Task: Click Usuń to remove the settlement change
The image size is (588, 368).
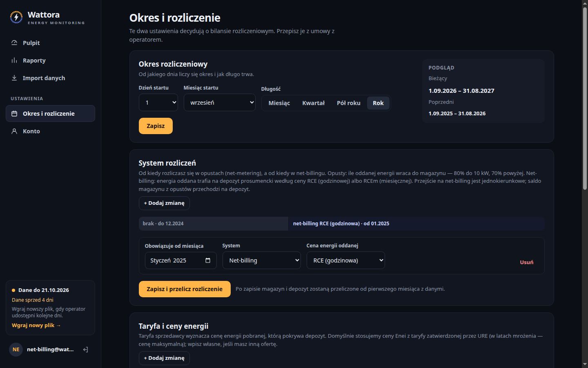Action: pos(527,262)
